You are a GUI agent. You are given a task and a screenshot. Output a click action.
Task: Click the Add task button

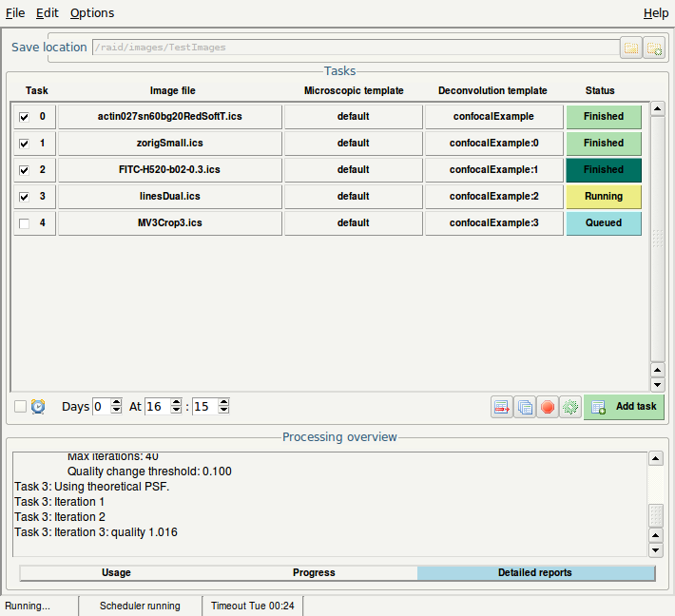pos(624,407)
